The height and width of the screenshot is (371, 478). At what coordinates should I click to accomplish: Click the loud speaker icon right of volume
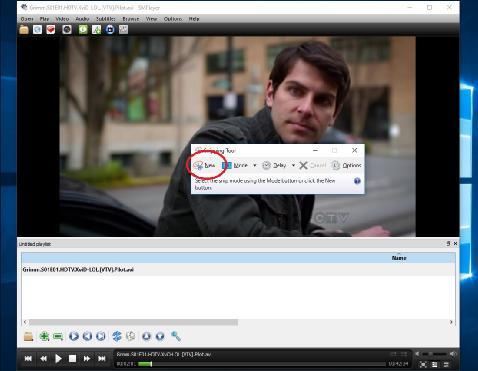452,354
